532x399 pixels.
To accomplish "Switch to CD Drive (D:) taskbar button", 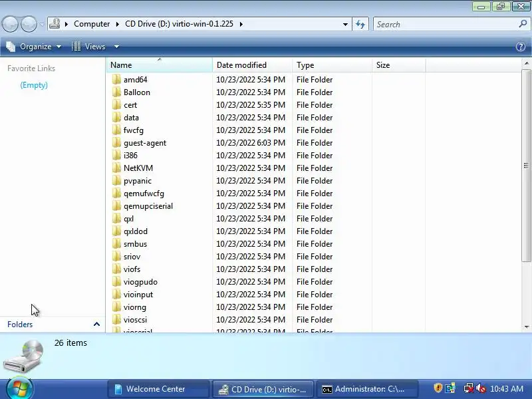I will pyautogui.click(x=263, y=389).
